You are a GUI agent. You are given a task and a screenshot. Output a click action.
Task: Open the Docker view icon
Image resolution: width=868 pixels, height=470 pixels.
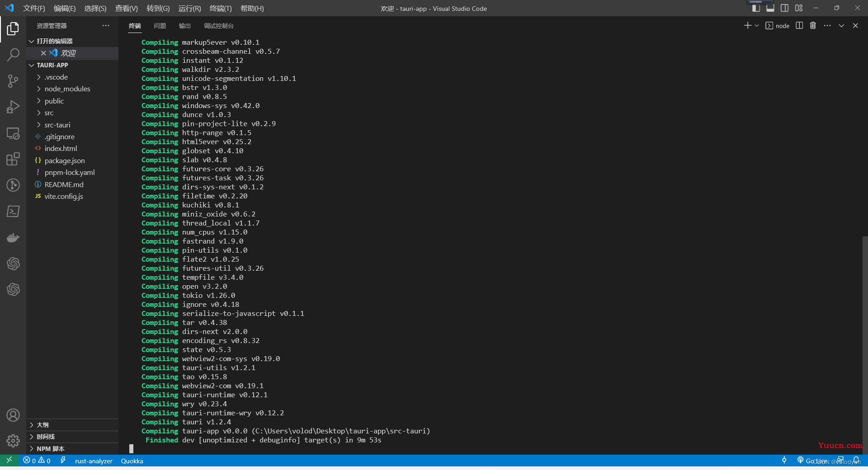[x=13, y=237]
